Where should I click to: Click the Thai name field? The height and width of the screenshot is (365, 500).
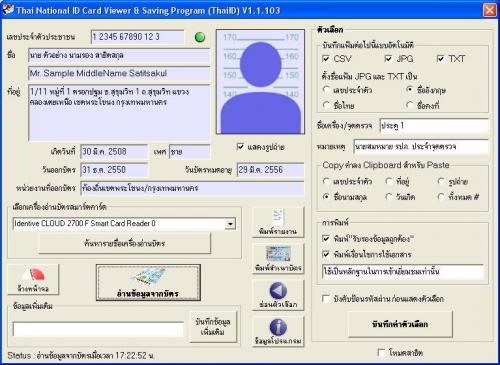pos(119,55)
